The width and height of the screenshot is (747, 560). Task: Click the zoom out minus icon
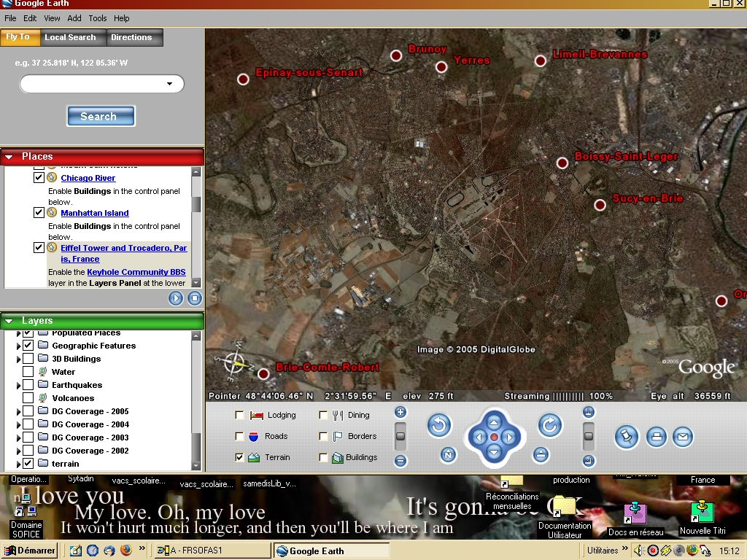point(400,461)
